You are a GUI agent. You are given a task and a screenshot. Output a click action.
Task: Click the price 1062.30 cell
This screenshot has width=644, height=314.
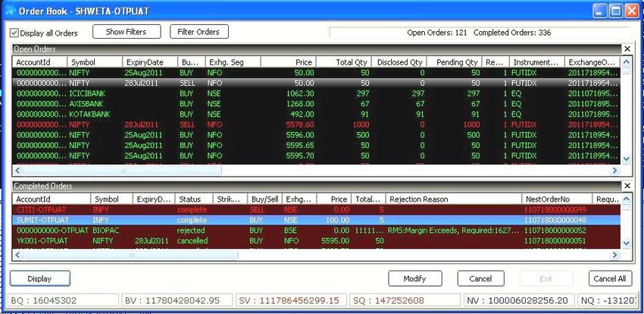(x=300, y=93)
